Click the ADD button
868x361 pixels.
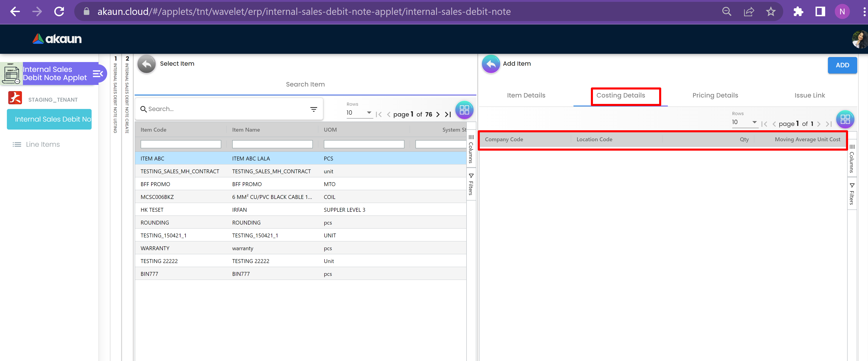[842, 65]
